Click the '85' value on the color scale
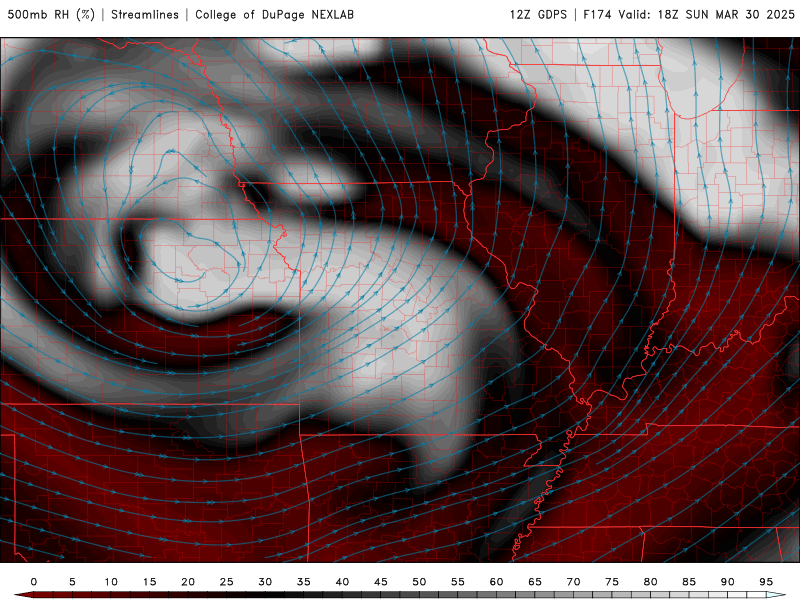800x600 pixels. click(689, 582)
